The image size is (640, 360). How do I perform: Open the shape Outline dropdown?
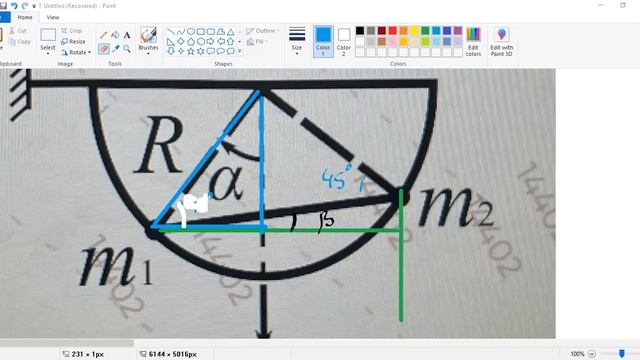pyautogui.click(x=263, y=31)
